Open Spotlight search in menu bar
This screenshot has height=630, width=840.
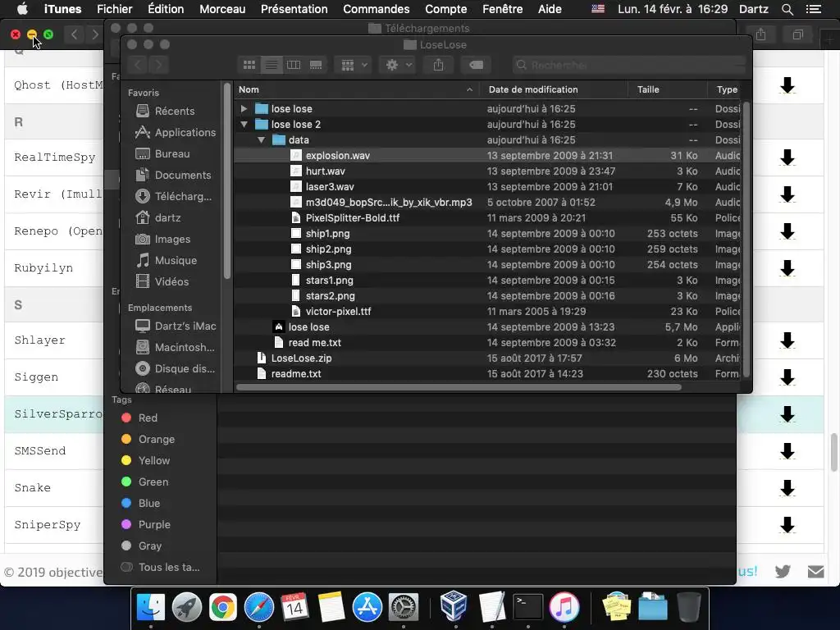click(787, 9)
